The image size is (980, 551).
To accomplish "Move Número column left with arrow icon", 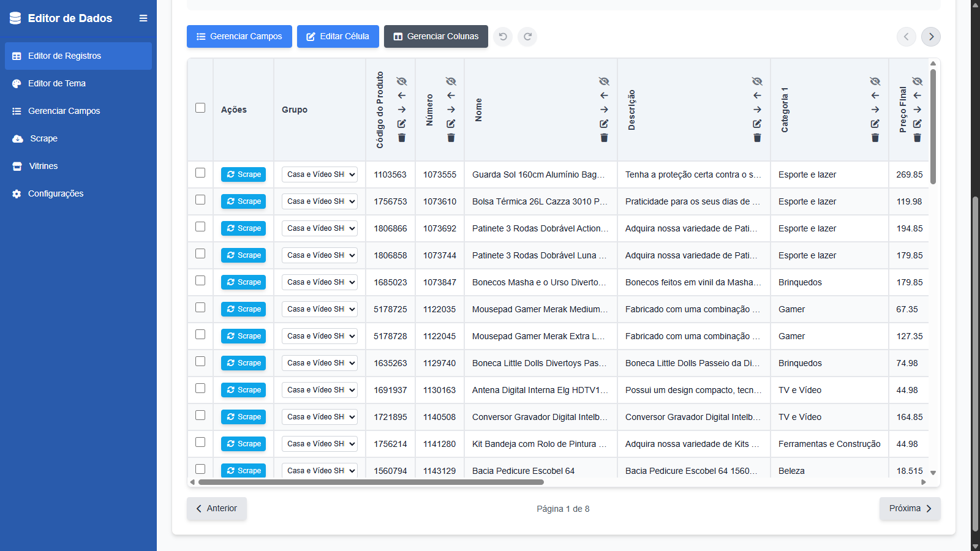I will point(451,96).
